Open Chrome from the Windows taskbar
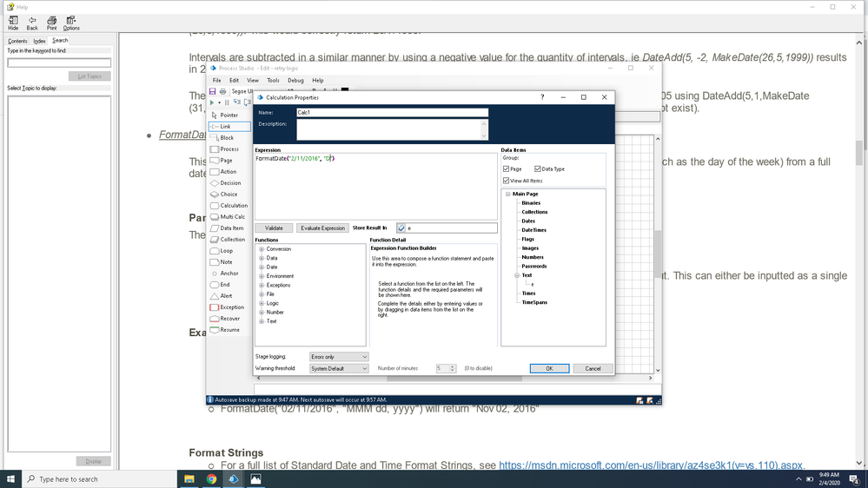The image size is (868, 488). pyautogui.click(x=212, y=478)
